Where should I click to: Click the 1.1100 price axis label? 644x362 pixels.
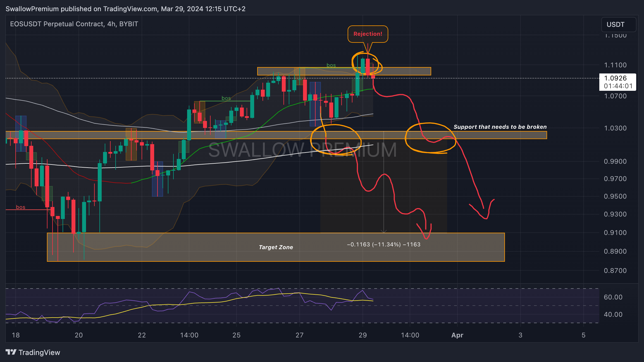click(x=615, y=65)
